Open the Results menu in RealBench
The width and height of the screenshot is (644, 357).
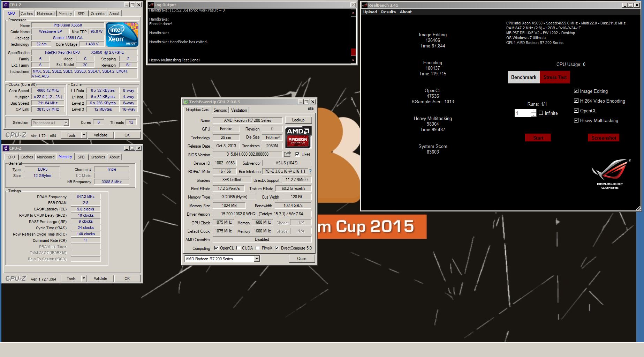coord(388,12)
